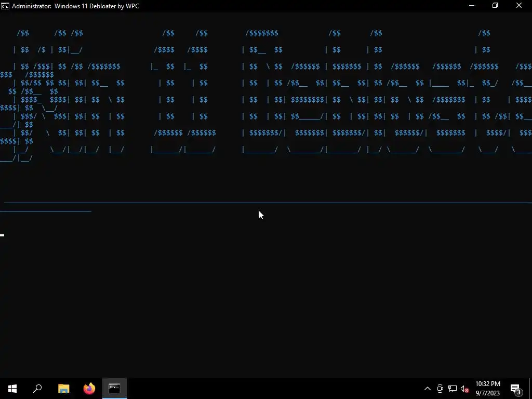Minimize the Debloater console window
The width and height of the screenshot is (532, 399).
(472, 6)
